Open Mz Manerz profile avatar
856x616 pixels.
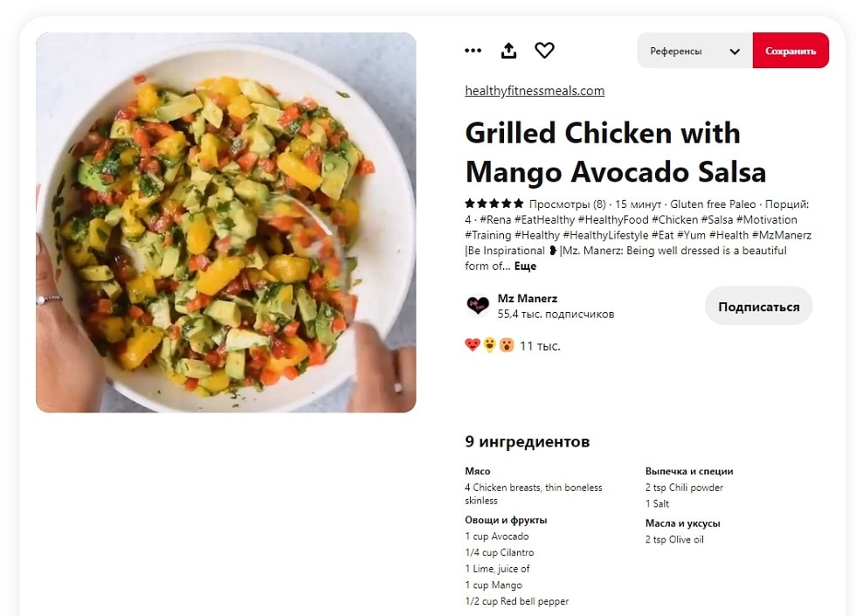(x=478, y=306)
